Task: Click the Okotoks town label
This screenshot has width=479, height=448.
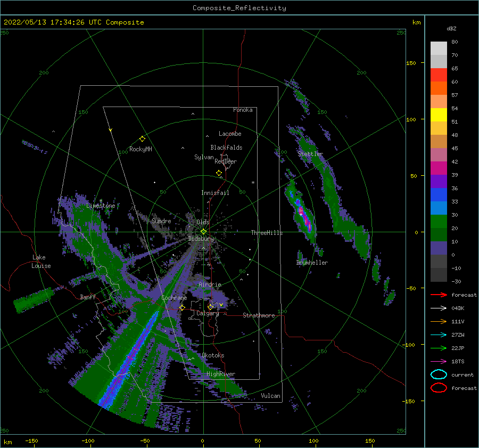Action: point(213,355)
